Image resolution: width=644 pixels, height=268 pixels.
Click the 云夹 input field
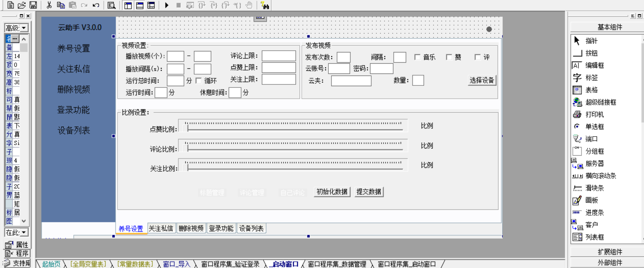pos(351,81)
